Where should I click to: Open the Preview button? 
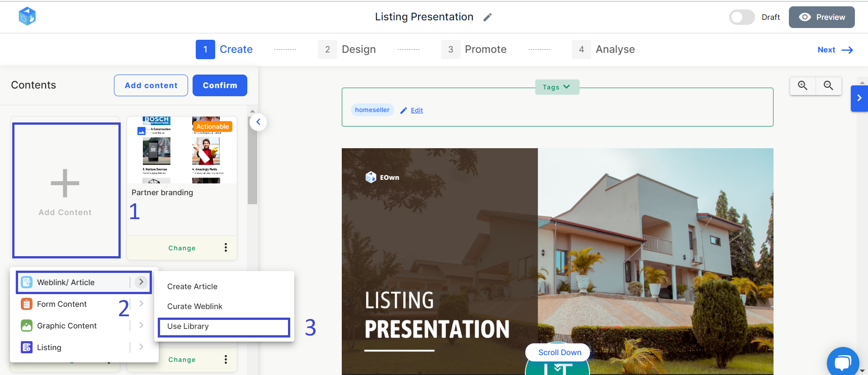821,17
